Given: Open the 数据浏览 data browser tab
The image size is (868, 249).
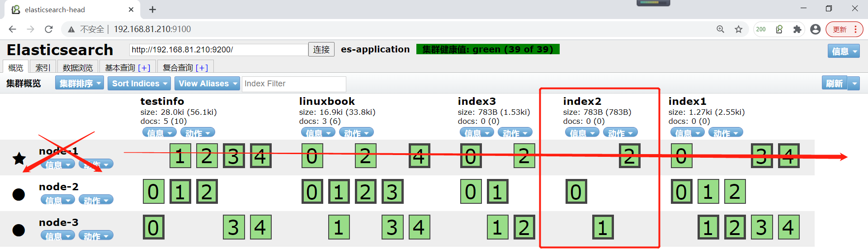Looking at the screenshot, I should (x=77, y=67).
